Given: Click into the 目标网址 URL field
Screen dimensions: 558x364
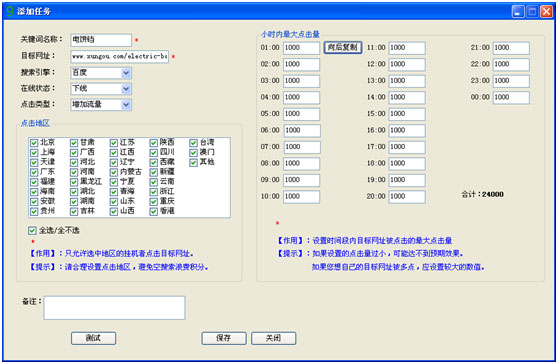Looking at the screenshot, I should tap(120, 57).
